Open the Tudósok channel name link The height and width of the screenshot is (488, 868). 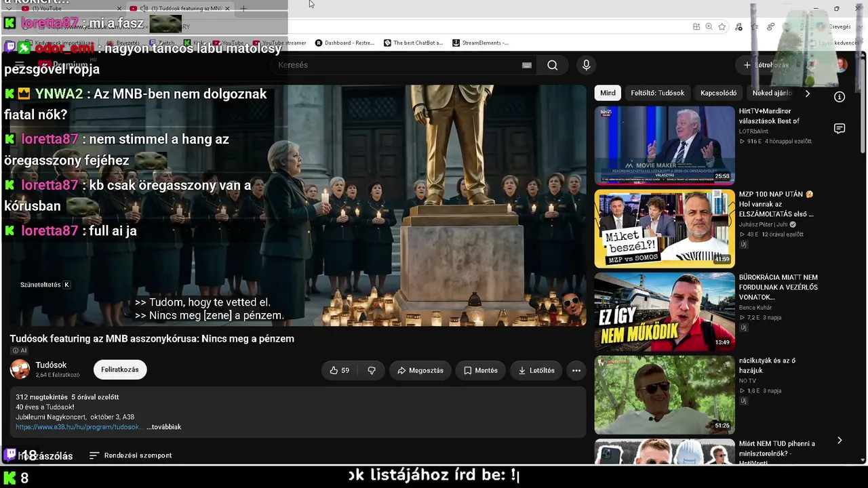point(51,365)
